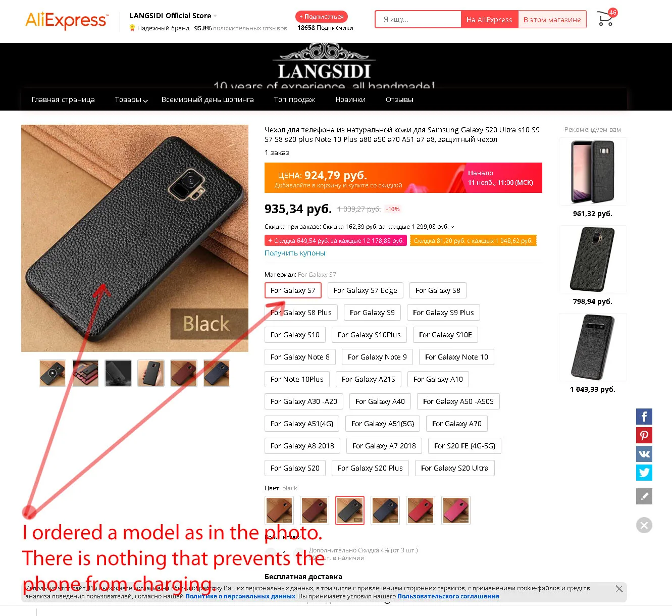Image resolution: width=672 pixels, height=616 pixels.
Task: Click the Подписаться subscribe button
Action: tap(322, 17)
